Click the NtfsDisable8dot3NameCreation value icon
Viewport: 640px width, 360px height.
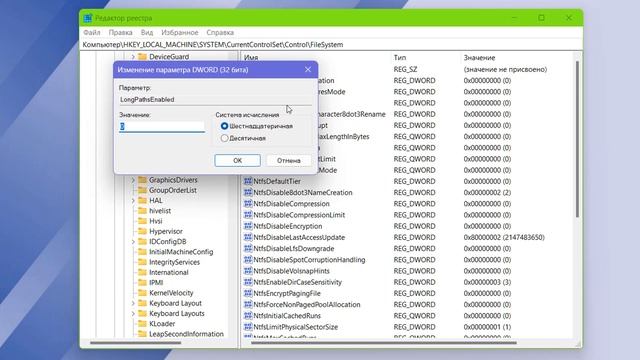248,192
